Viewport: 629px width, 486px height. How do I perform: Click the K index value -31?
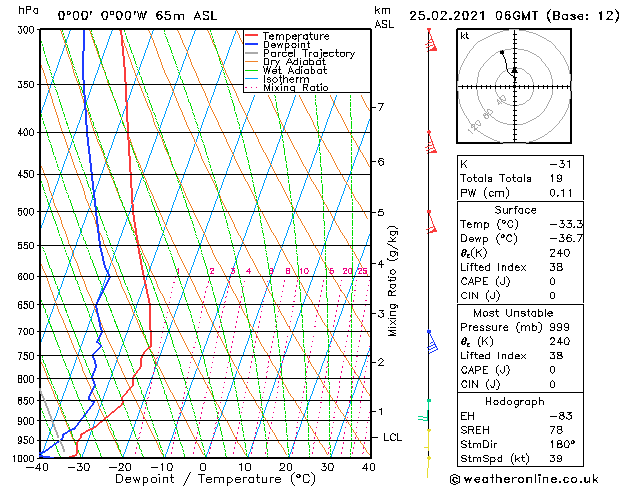(560, 164)
